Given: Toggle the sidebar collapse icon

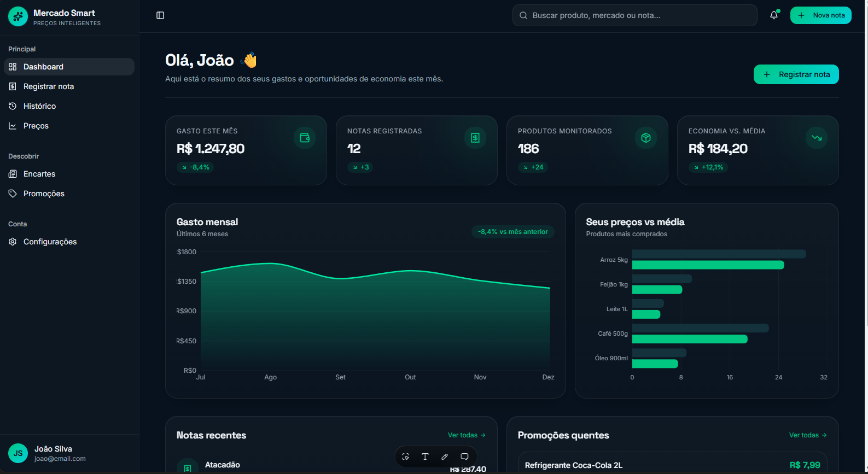Looking at the screenshot, I should 160,15.
